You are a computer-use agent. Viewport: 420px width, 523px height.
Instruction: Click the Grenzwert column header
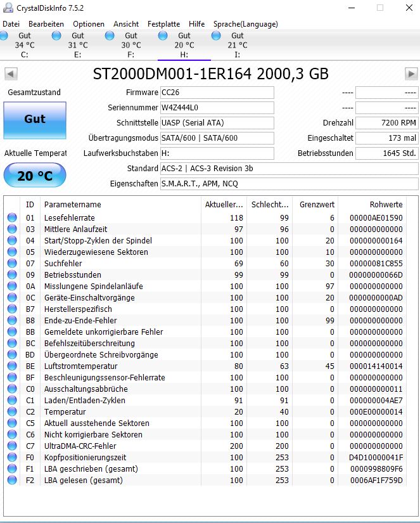point(317,204)
